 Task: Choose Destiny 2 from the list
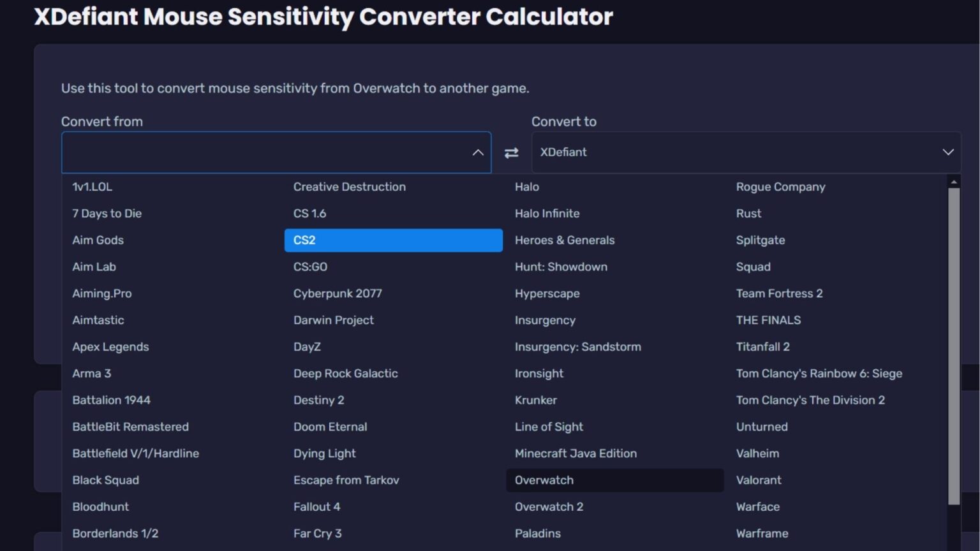pos(319,400)
